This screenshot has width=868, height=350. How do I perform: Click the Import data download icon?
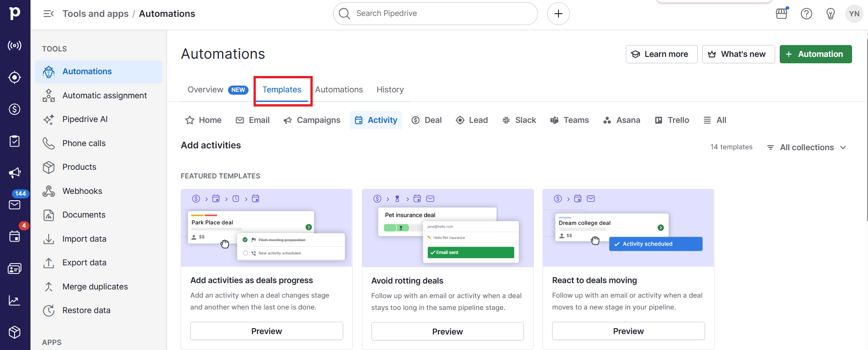[x=49, y=239]
